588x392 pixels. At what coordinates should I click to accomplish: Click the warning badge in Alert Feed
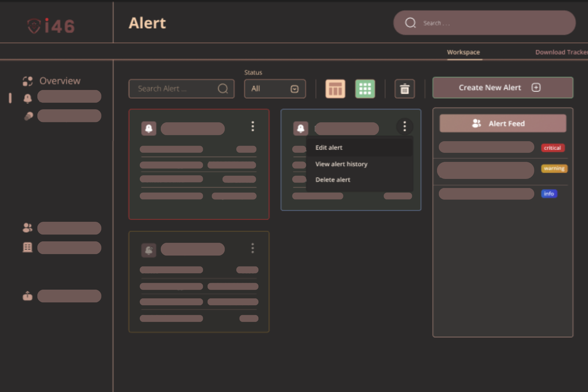coord(554,168)
